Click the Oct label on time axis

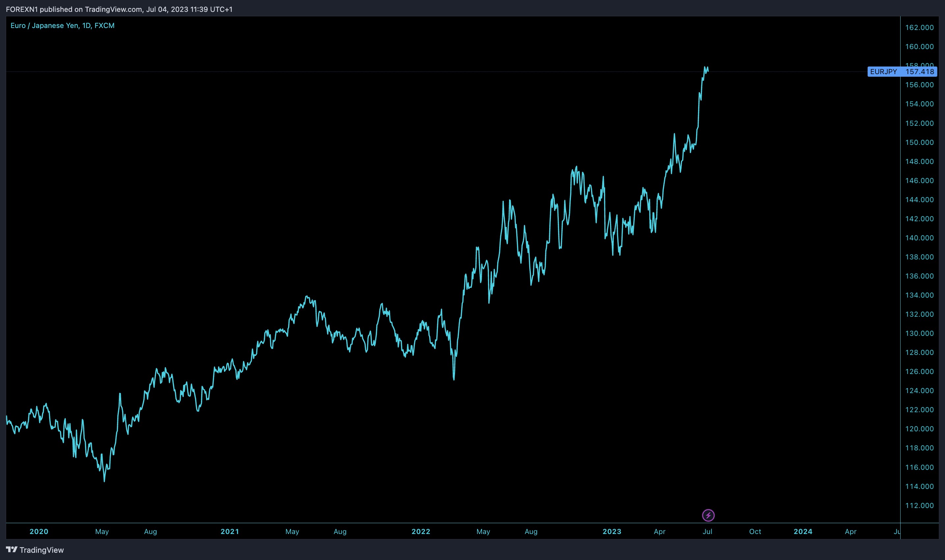(755, 532)
